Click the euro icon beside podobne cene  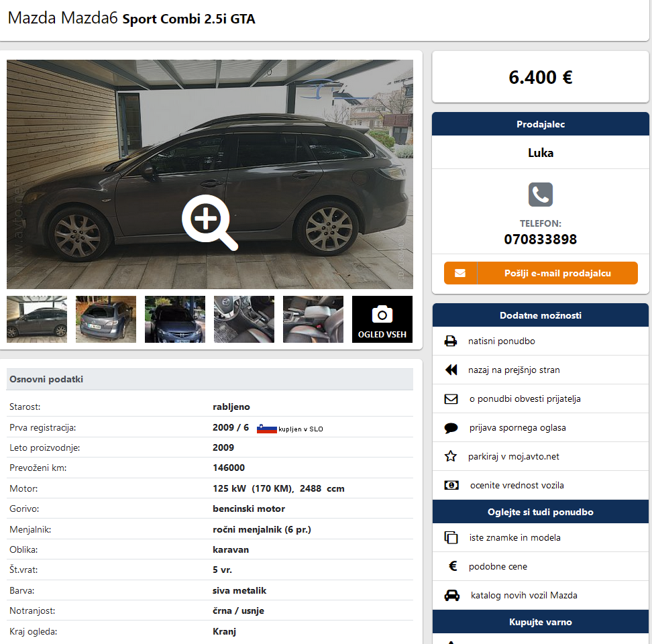[453, 566]
